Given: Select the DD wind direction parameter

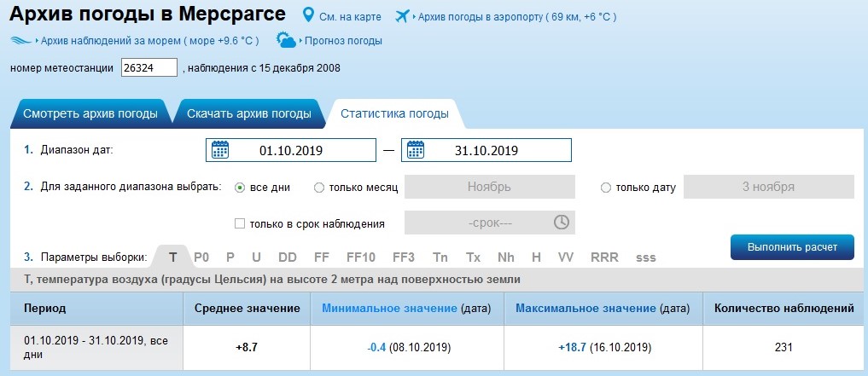Looking at the screenshot, I should (x=288, y=257).
